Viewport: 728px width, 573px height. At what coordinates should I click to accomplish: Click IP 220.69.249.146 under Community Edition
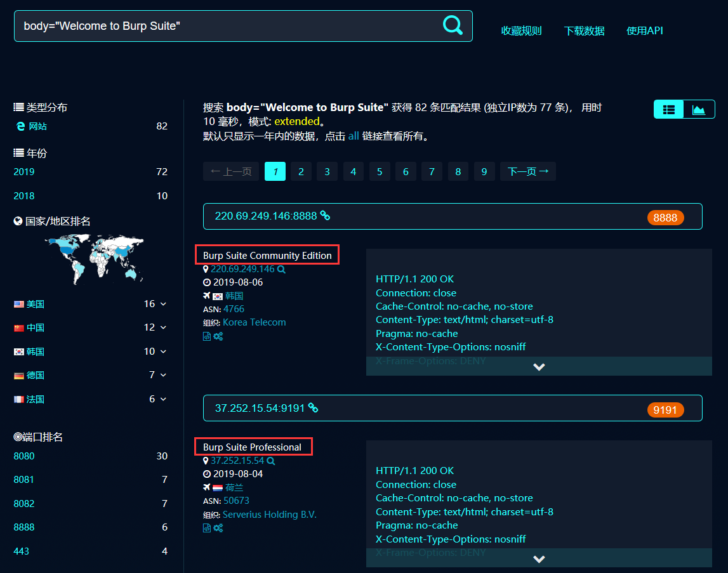pyautogui.click(x=243, y=269)
